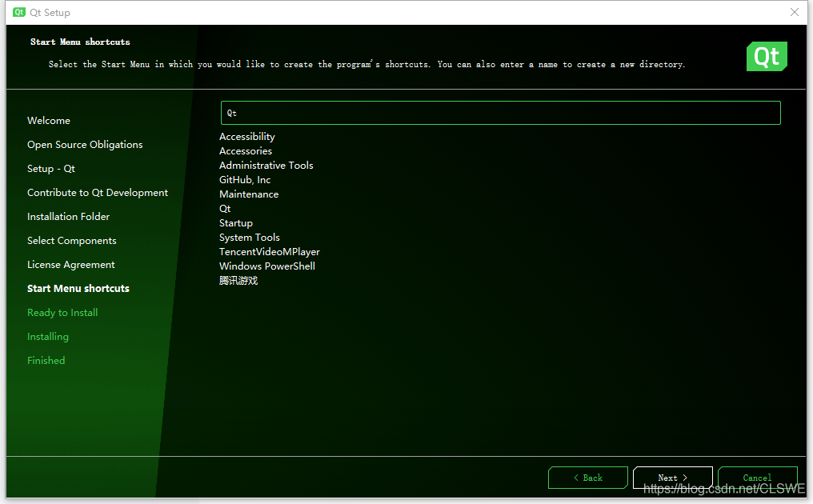
Task: Click the Ready to Install step
Action: pos(62,313)
